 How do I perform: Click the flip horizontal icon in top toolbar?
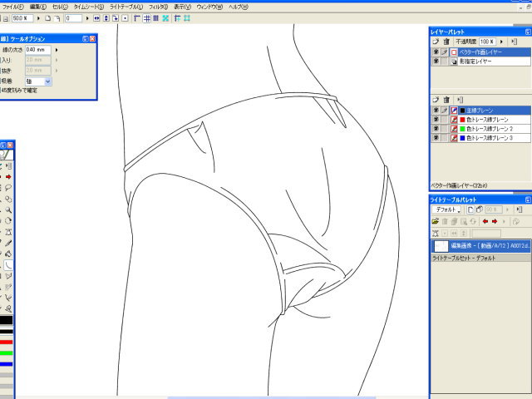tap(96, 17)
